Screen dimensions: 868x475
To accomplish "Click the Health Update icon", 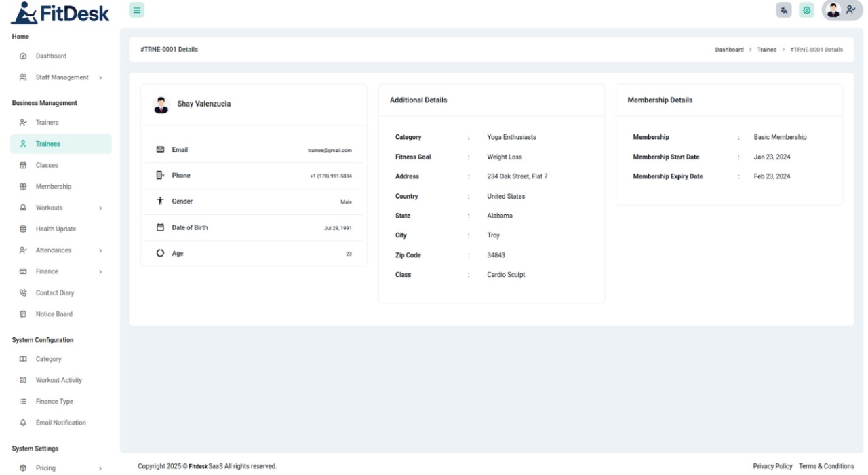I will [23, 229].
